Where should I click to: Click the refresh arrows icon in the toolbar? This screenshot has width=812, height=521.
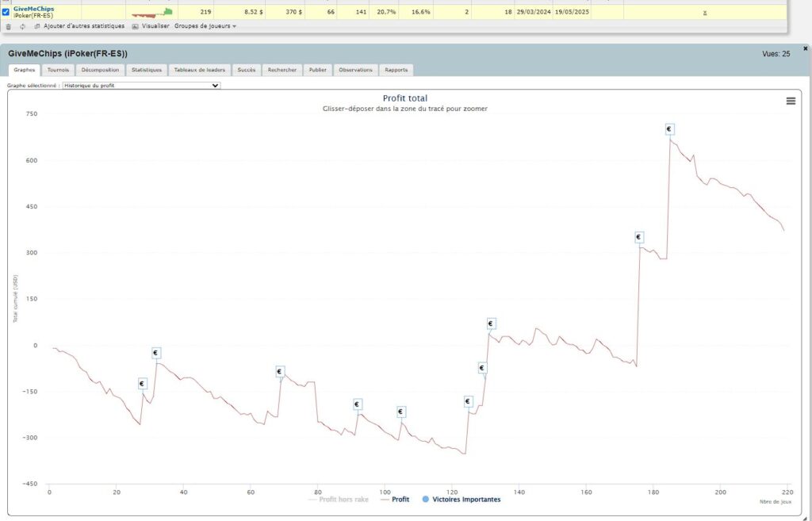pos(22,26)
